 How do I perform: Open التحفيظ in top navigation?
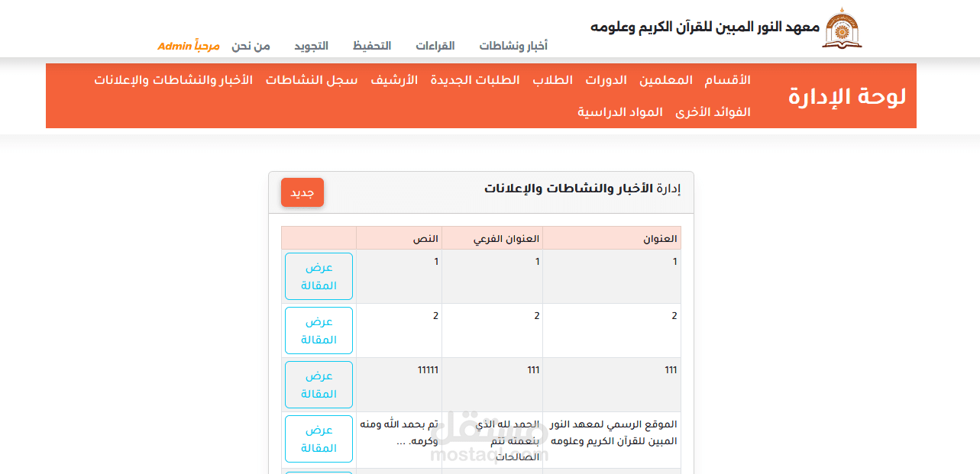coord(372,46)
